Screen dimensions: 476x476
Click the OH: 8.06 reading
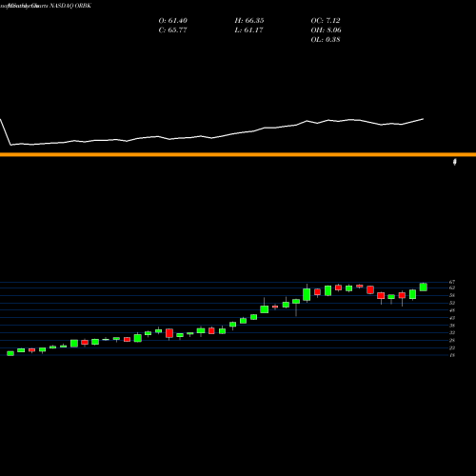click(x=326, y=30)
